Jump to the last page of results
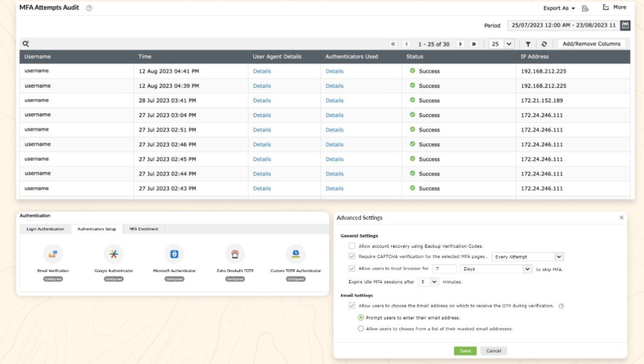 point(474,44)
